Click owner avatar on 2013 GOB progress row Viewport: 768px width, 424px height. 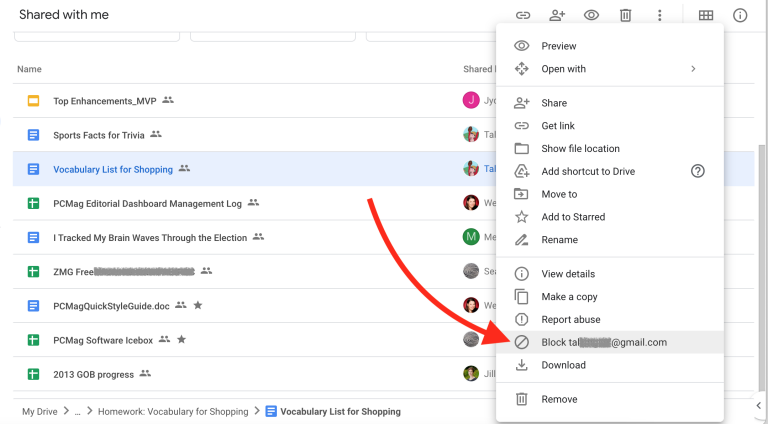[471, 374]
